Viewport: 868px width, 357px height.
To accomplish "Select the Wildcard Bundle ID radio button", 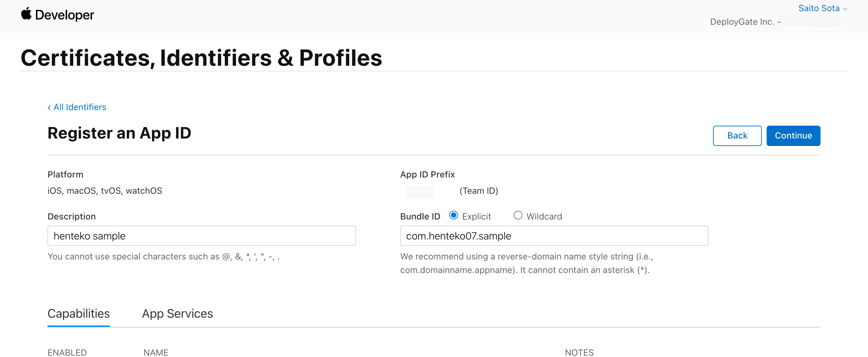I will click(x=518, y=215).
